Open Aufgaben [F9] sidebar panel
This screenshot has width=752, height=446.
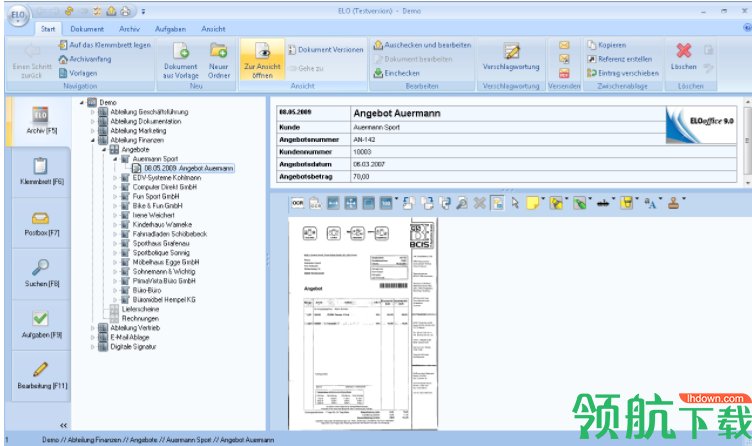tap(41, 325)
